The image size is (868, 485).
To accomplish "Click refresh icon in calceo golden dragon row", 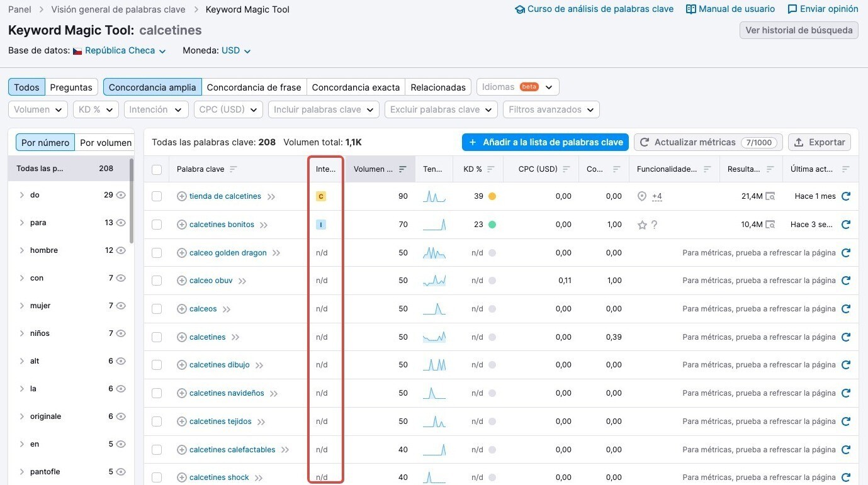I will click(846, 253).
